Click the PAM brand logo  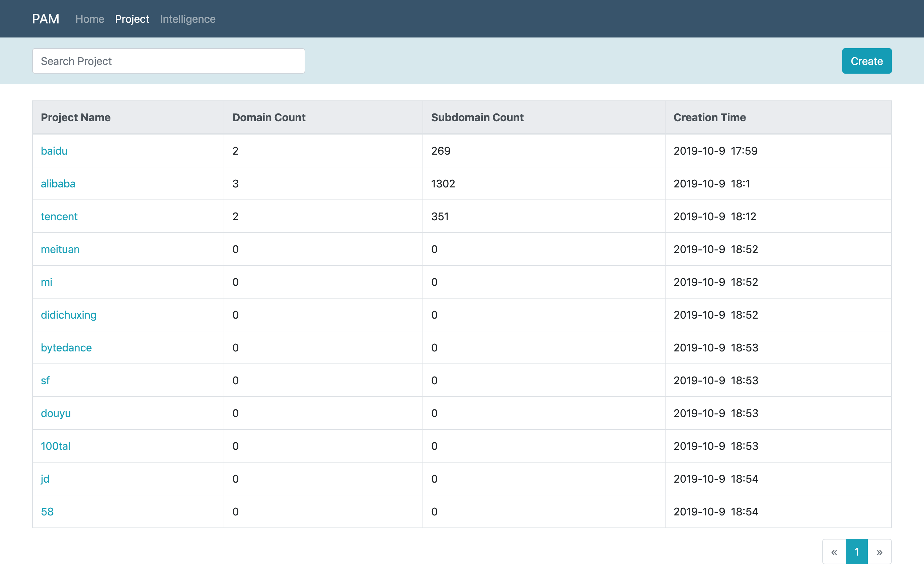46,19
